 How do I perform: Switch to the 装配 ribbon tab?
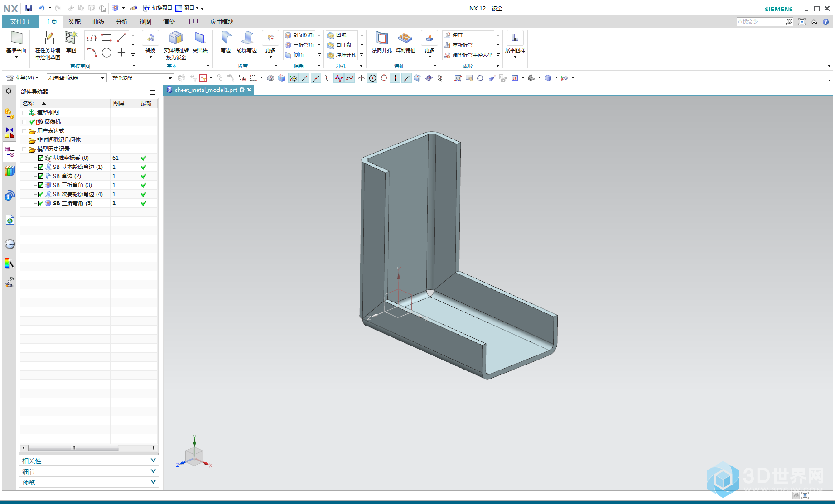[x=75, y=22]
